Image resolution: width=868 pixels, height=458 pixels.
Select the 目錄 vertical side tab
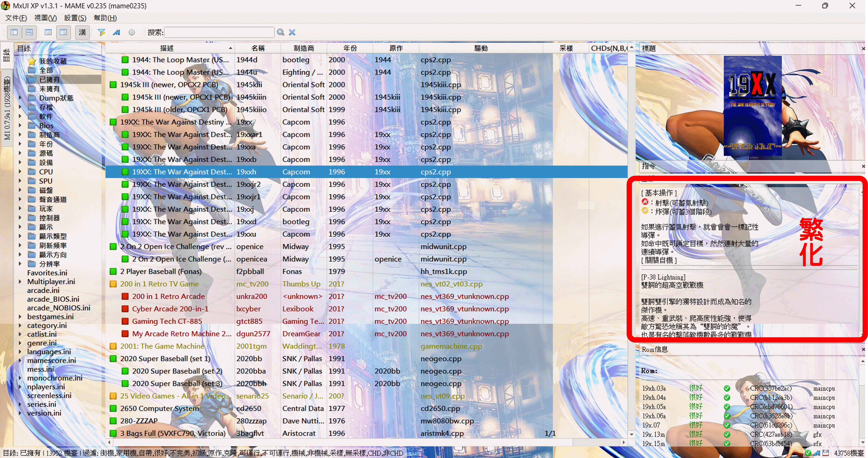7,55
